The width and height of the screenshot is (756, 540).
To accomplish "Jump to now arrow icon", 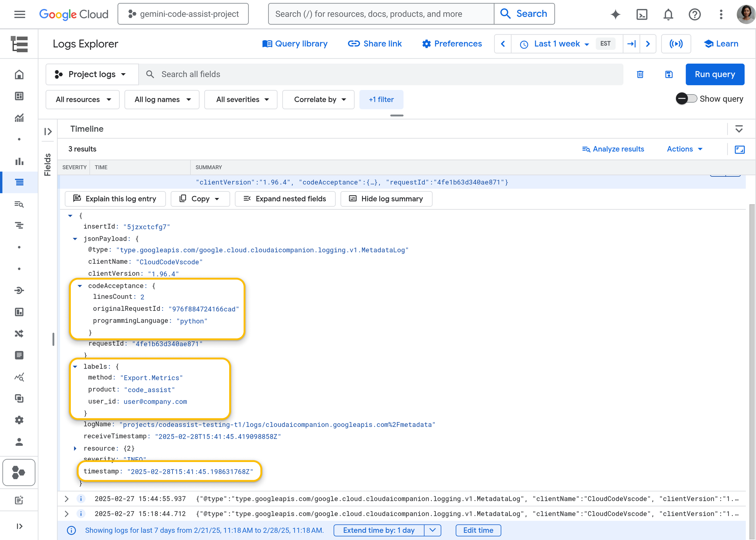I will click(631, 44).
